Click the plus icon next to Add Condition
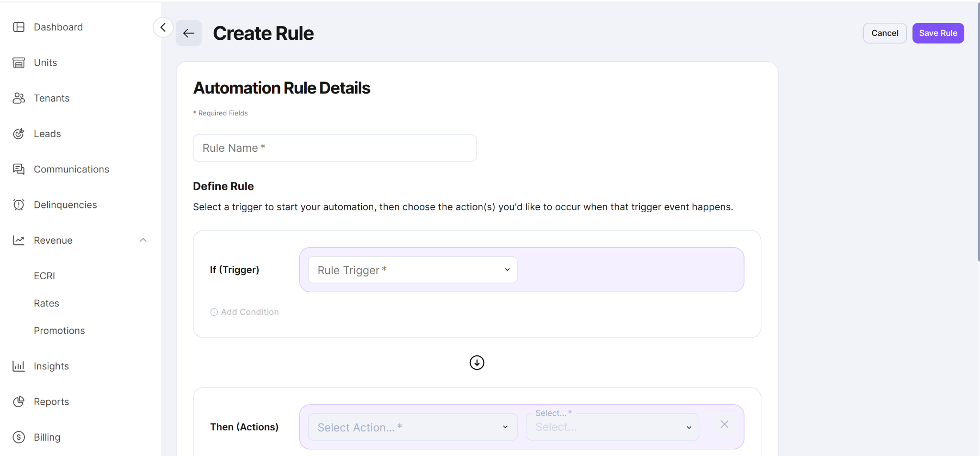 [x=214, y=312]
